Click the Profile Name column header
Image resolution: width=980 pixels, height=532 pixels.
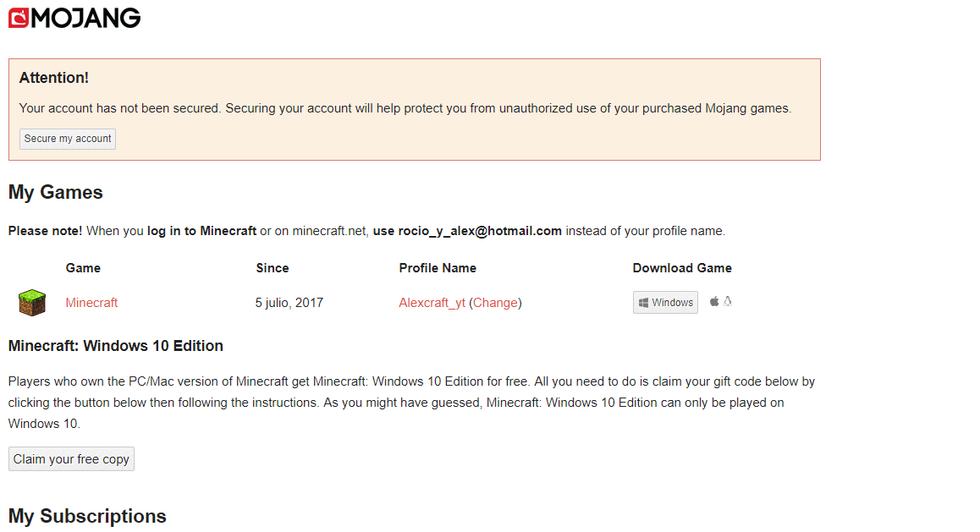[x=438, y=268]
